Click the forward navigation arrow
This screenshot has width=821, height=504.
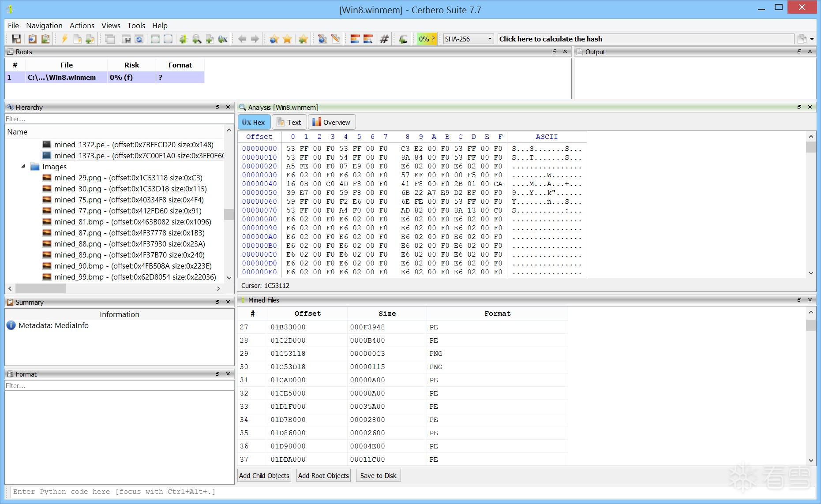click(255, 39)
